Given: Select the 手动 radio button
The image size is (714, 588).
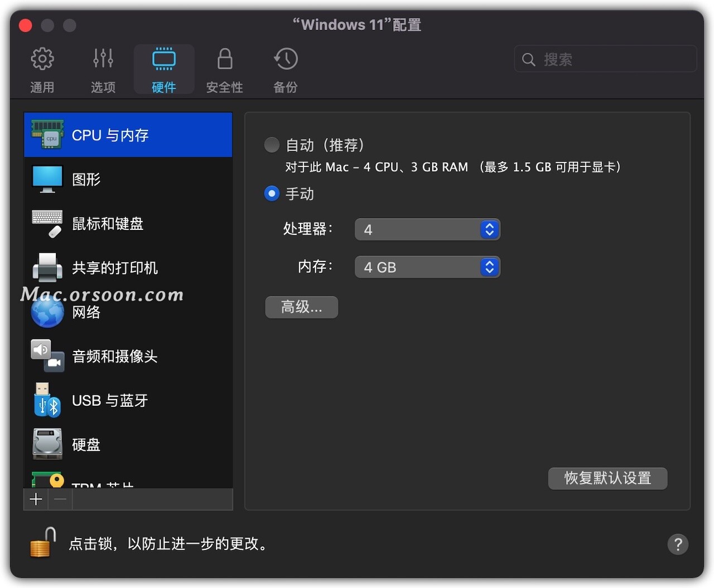Looking at the screenshot, I should tap(272, 194).
